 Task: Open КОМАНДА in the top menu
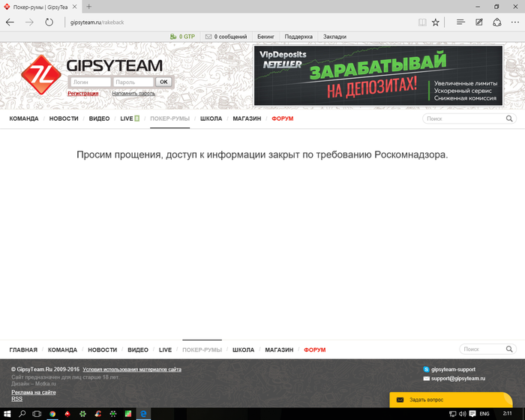(x=24, y=118)
